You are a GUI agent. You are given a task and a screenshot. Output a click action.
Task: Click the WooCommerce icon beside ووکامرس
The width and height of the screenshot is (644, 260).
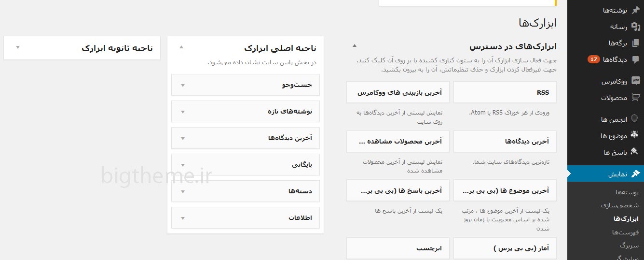(635, 81)
